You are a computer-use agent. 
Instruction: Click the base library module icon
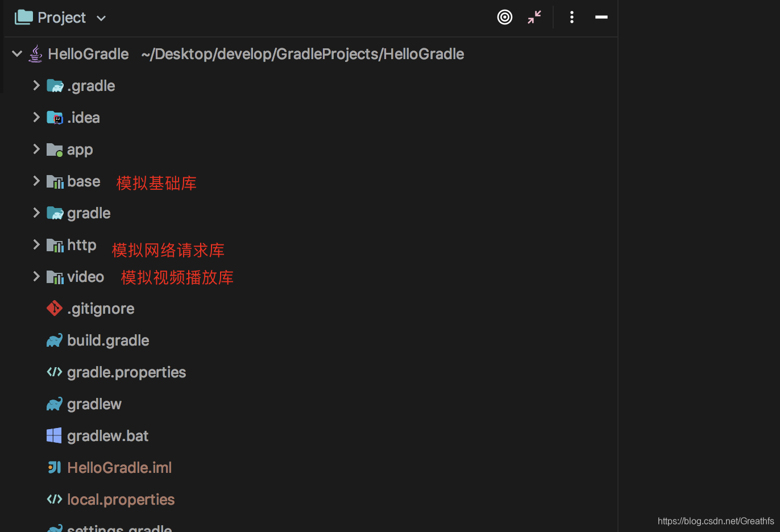[55, 181]
